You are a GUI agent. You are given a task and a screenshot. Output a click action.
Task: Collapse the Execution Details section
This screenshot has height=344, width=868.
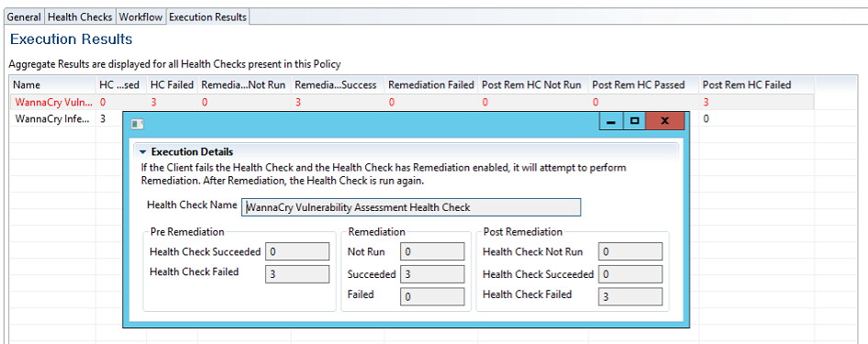click(x=143, y=152)
